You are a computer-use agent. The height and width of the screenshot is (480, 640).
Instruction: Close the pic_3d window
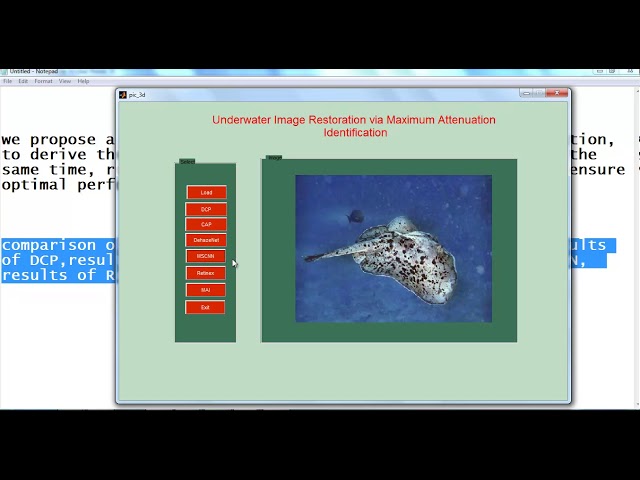coord(557,93)
